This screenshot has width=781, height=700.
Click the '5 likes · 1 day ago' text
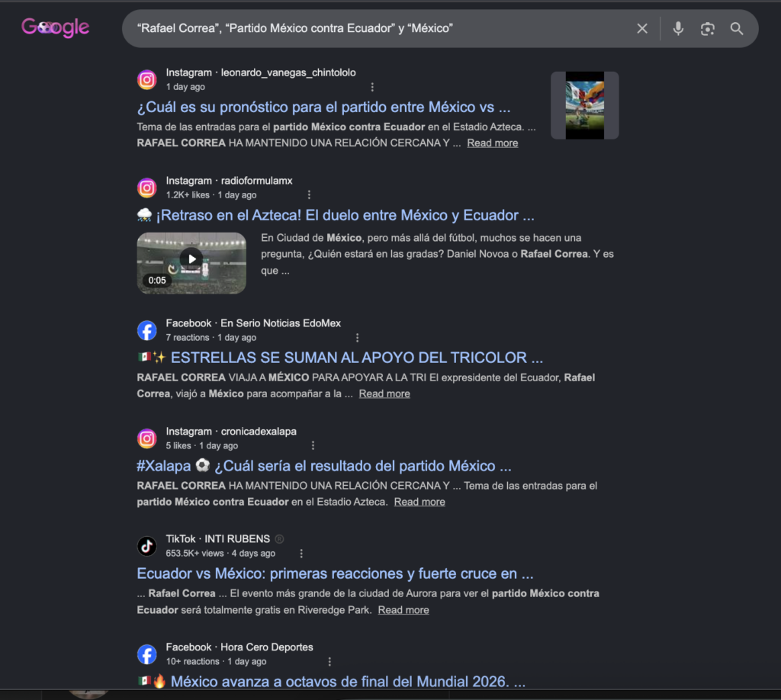point(201,445)
